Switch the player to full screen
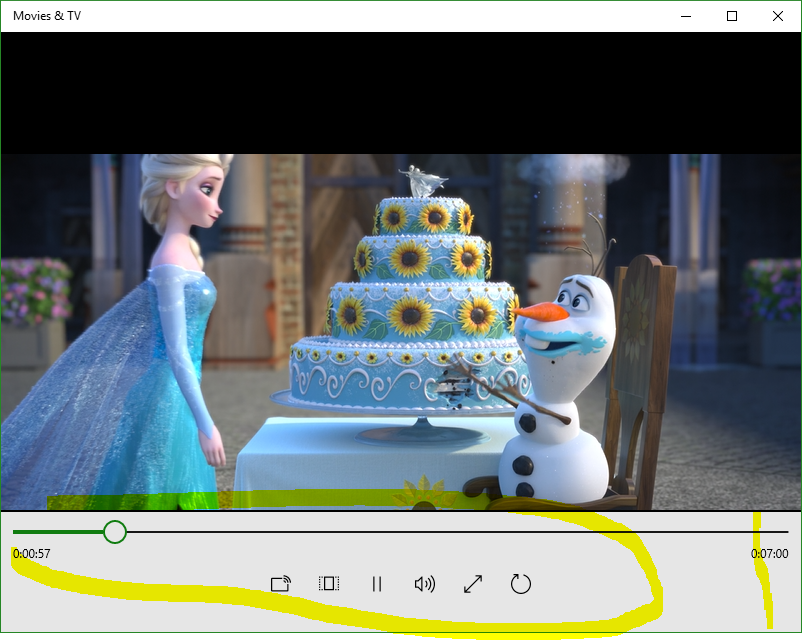 (x=473, y=584)
